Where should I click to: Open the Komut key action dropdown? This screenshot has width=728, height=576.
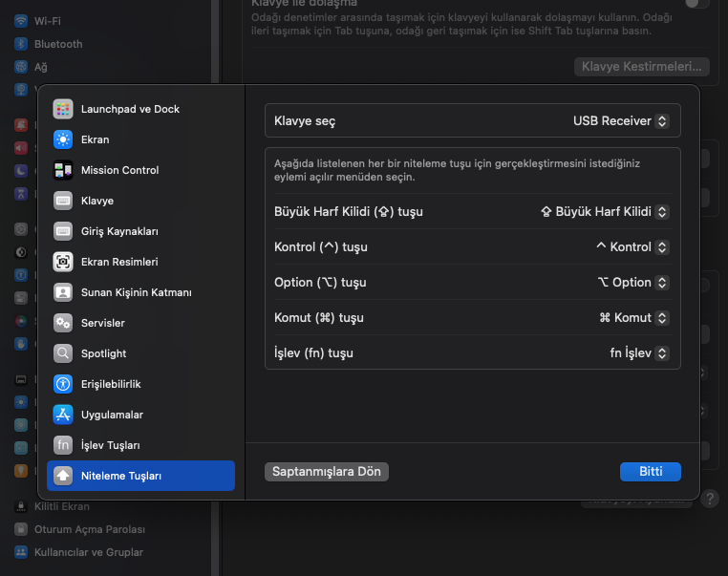tap(632, 317)
